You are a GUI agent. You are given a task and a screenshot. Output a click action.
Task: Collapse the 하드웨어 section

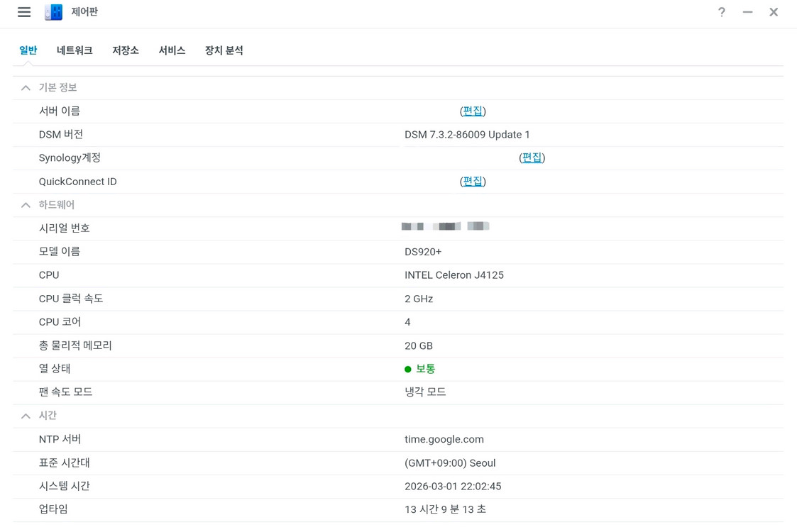(25, 204)
